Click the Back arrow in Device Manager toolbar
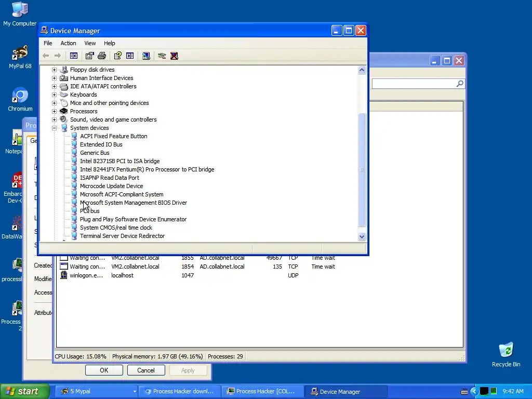 click(46, 56)
